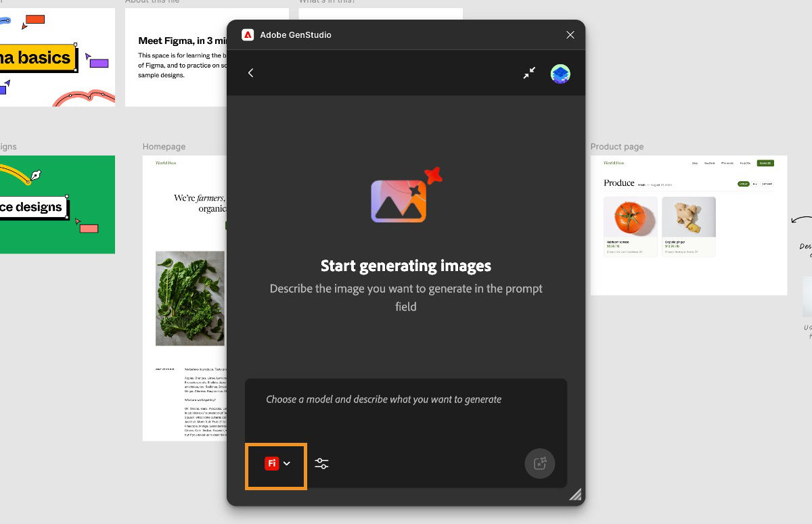Expand the model selection dropdown chevron
The image size is (812, 524).
287,463
